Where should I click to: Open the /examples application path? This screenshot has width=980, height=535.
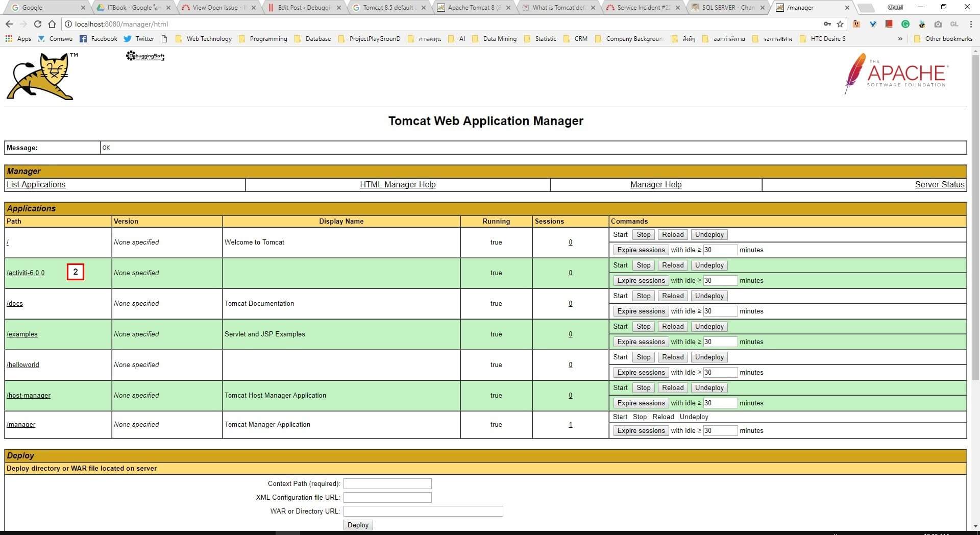click(x=22, y=334)
